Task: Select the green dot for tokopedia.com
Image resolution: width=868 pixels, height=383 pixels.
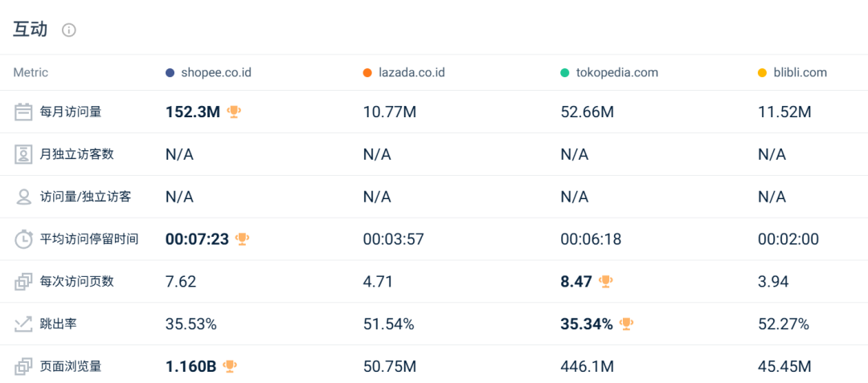Action: click(565, 73)
